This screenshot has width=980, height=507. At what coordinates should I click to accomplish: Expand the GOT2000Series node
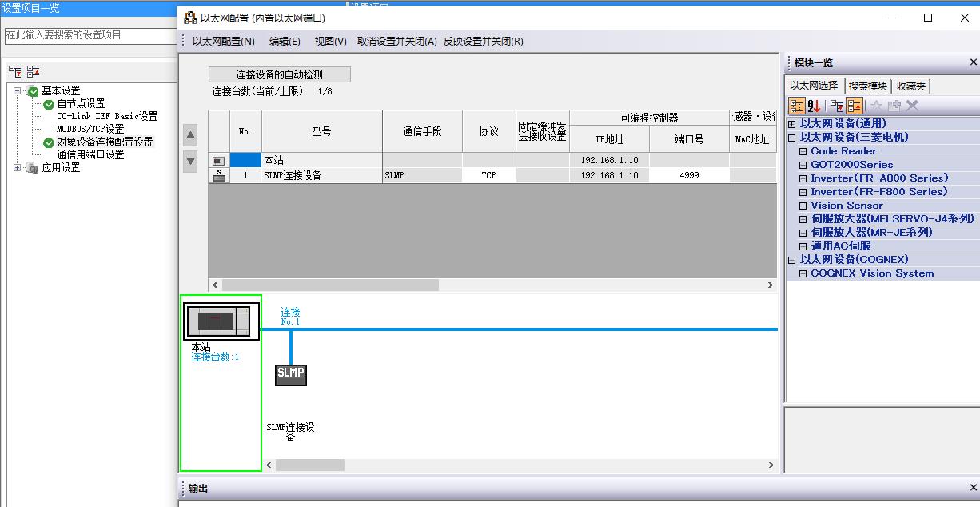[x=803, y=165]
